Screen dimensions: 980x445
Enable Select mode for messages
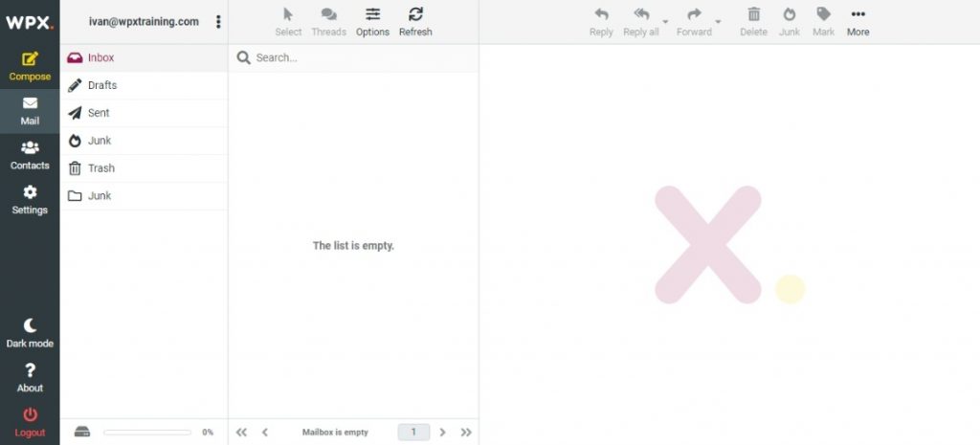[x=288, y=14]
